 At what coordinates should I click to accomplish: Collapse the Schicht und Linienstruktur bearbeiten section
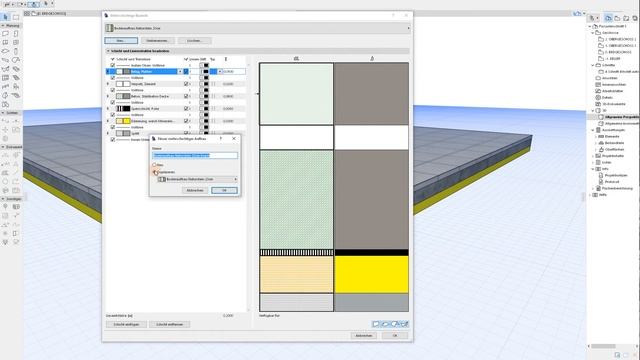pos(108,51)
